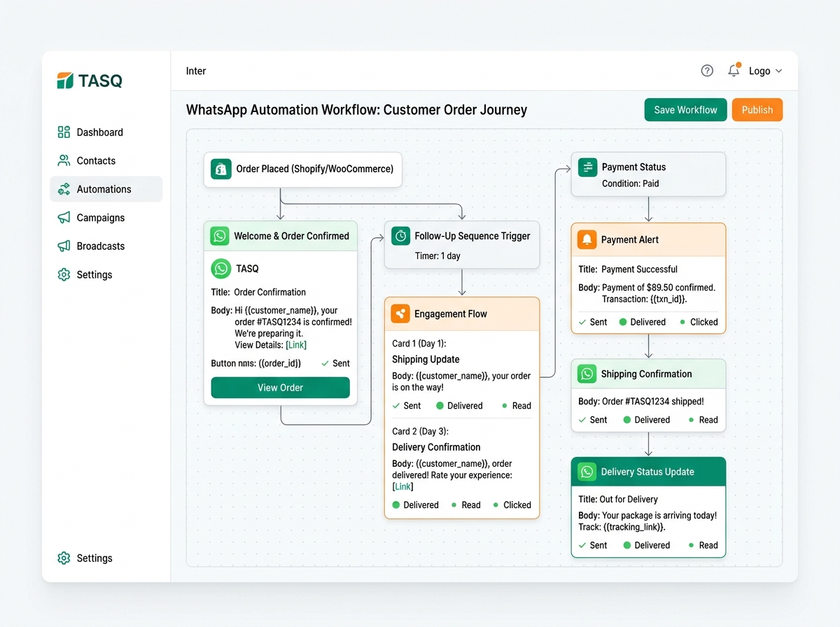The width and height of the screenshot is (840, 627).
Task: Click the Save Workflow button
Action: click(685, 110)
